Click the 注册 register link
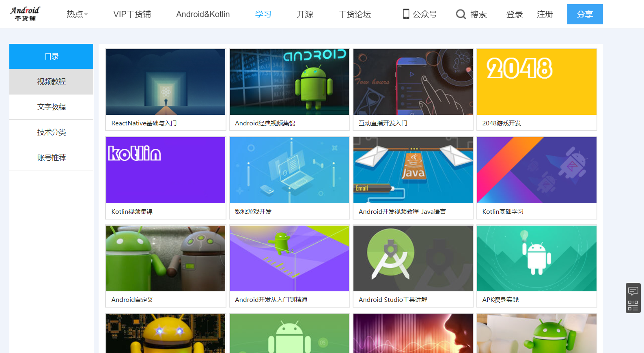This screenshot has width=644, height=353. pyautogui.click(x=545, y=14)
